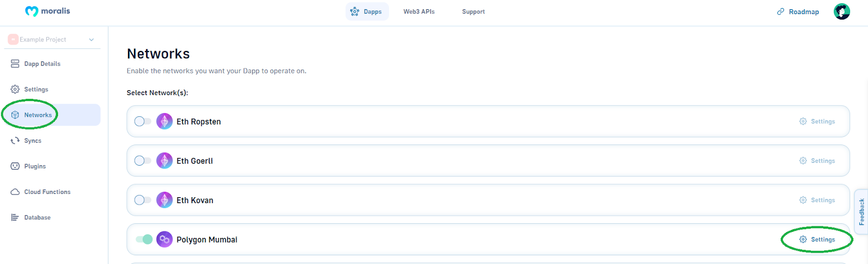Viewport: 868px width, 264px height.
Task: Click the Eth Goerli network name
Action: 195,161
